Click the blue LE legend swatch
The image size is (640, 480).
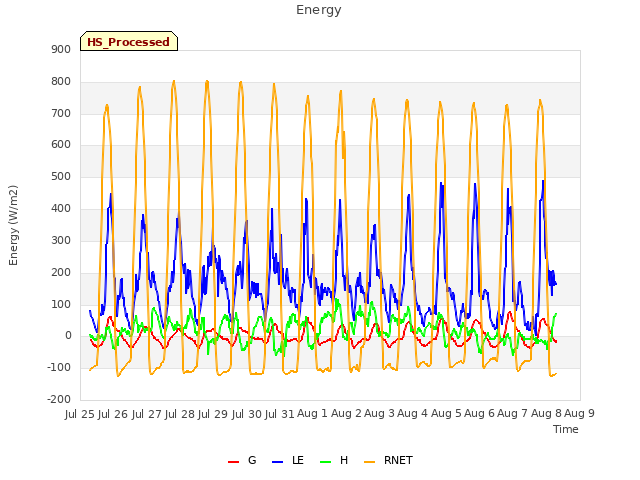277,462
